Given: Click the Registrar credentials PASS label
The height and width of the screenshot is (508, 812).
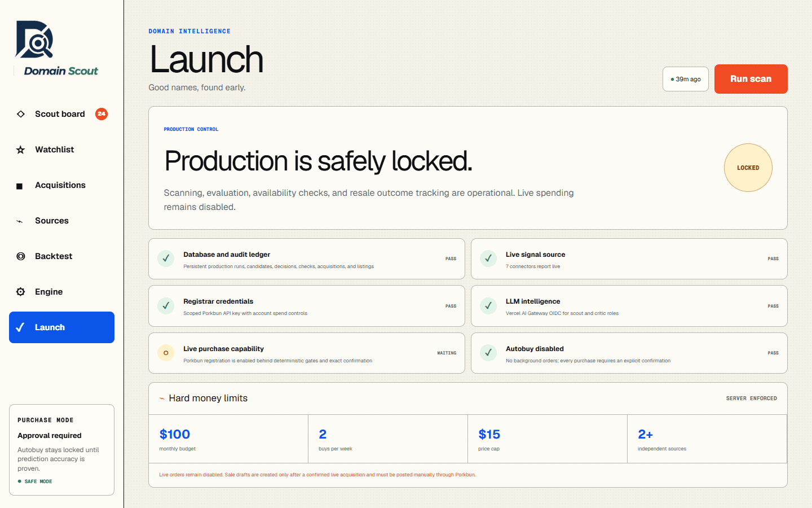Looking at the screenshot, I should [451, 306].
